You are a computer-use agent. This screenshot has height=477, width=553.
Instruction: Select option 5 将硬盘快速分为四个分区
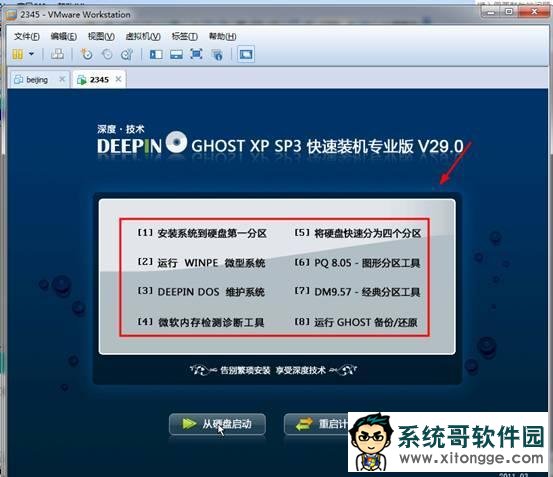tap(358, 233)
